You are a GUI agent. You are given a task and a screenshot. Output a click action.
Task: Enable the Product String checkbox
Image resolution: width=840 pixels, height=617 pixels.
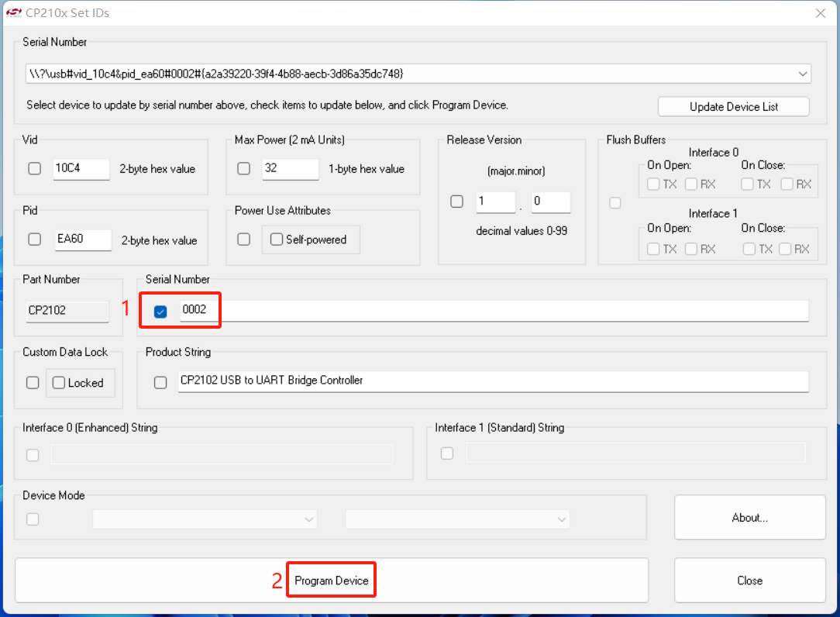click(160, 382)
